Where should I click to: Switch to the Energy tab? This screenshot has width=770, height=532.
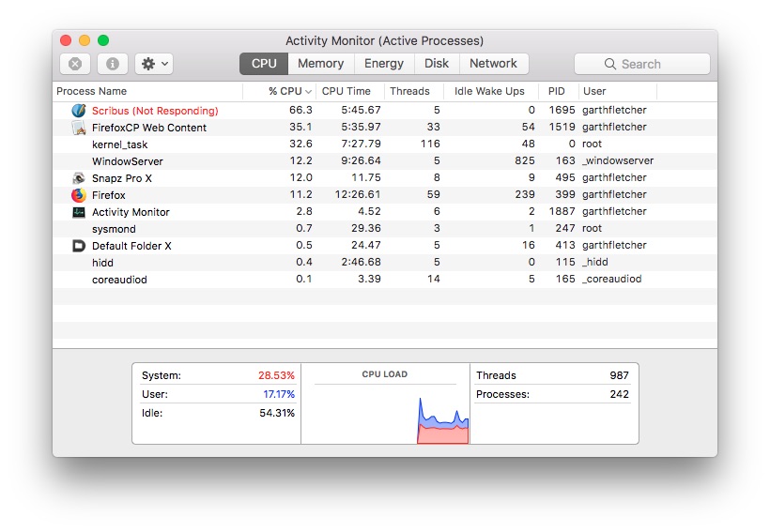[383, 64]
